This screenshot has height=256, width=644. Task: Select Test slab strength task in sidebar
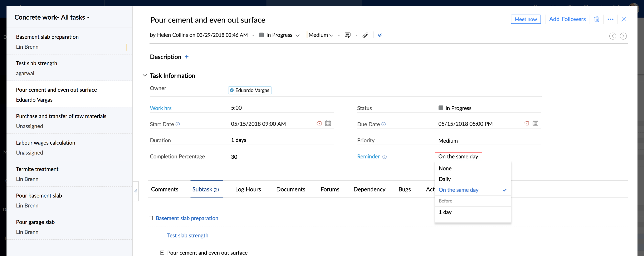point(69,68)
